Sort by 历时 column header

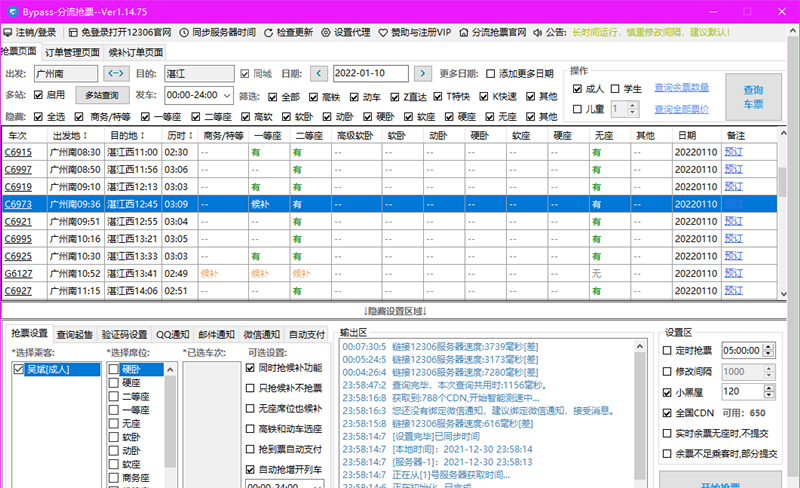[x=180, y=136]
